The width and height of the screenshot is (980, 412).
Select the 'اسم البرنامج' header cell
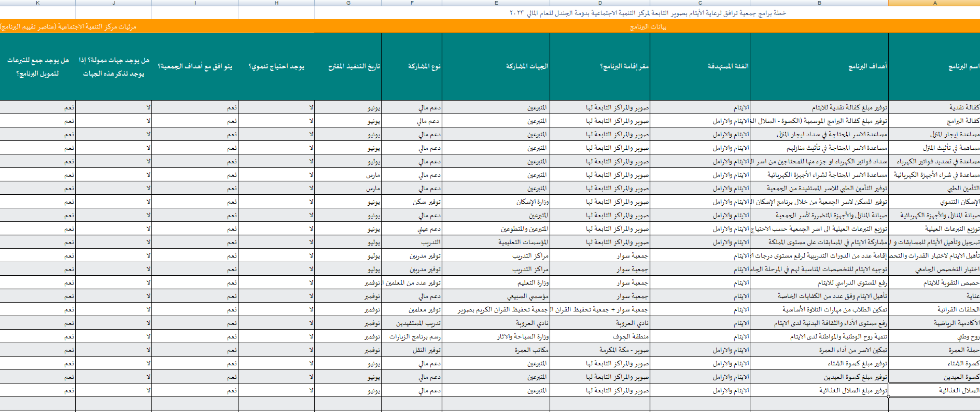click(934, 67)
